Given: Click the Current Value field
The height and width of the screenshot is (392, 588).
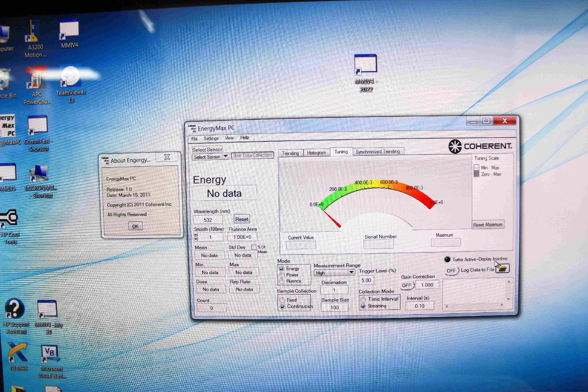Looking at the screenshot, I should (301, 245).
